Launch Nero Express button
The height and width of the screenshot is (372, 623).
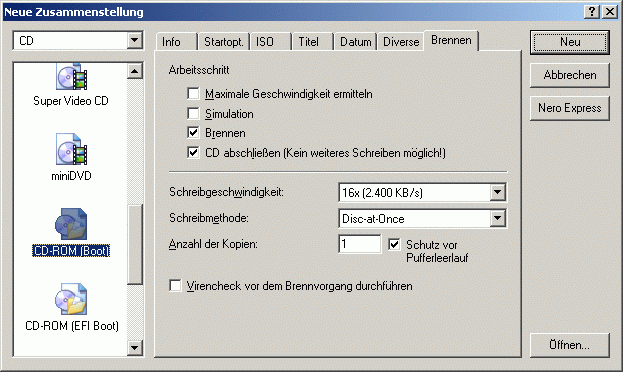click(x=570, y=108)
